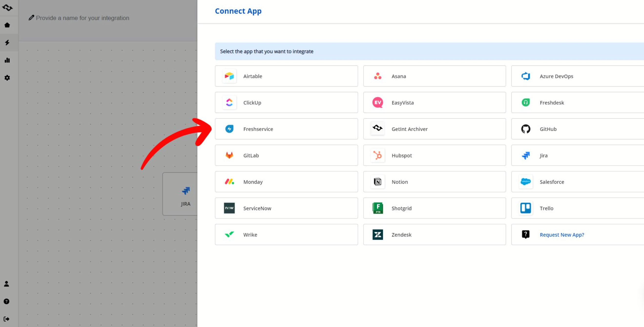This screenshot has height=327, width=644.
Task: Click the Airtable logo icon
Action: pyautogui.click(x=229, y=76)
